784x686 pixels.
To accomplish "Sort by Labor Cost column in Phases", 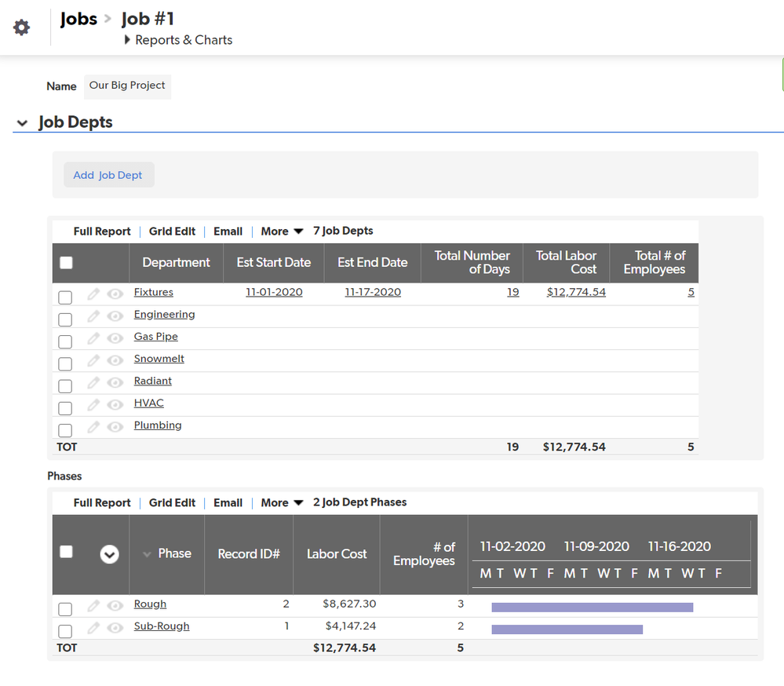I will pos(337,554).
